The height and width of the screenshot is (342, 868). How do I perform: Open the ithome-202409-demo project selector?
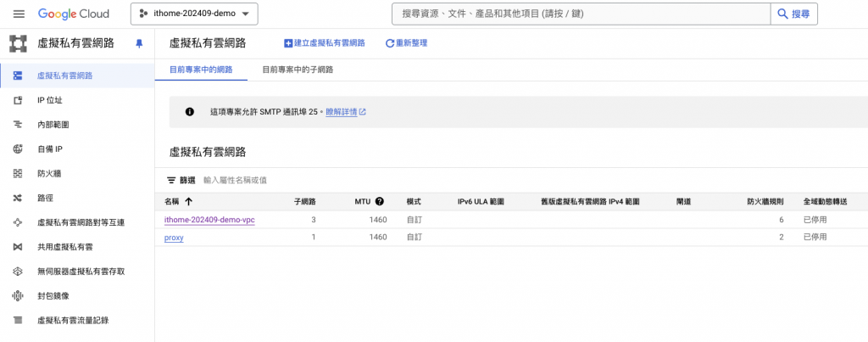(194, 14)
